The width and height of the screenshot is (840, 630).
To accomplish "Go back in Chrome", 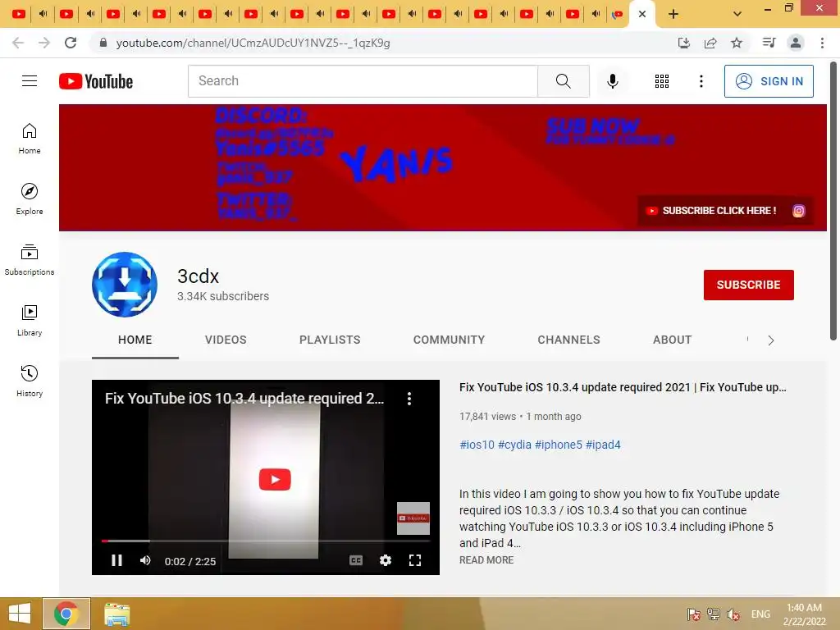I will coord(18,43).
